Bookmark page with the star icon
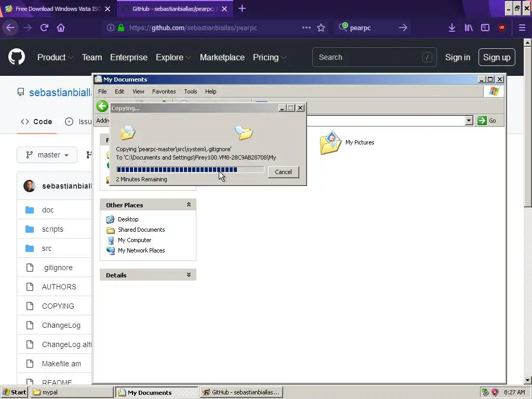The image size is (532, 399). tap(321, 28)
